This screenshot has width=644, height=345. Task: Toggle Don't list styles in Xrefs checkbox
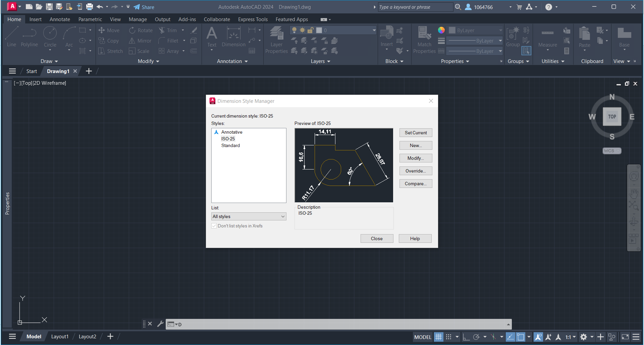point(214,226)
